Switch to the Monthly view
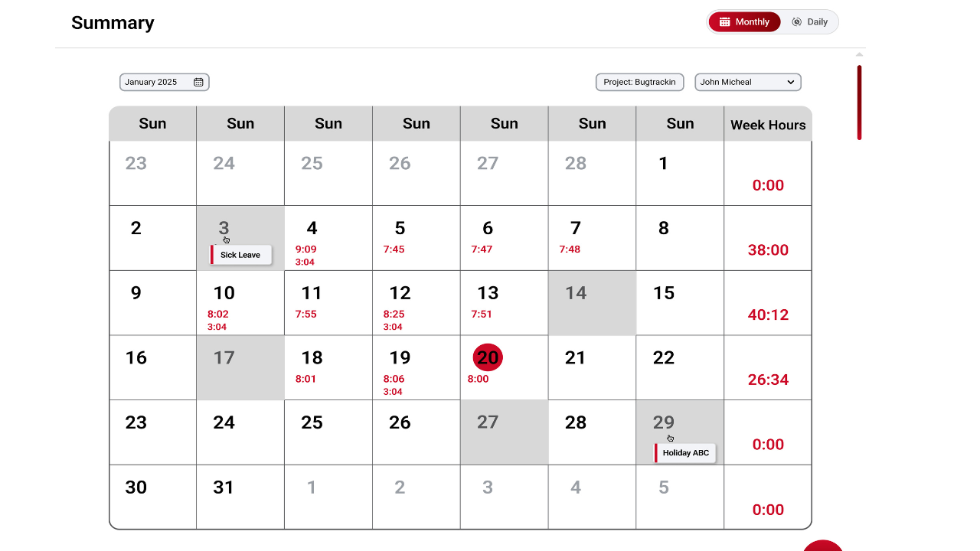The width and height of the screenshot is (980, 551). click(x=744, y=22)
